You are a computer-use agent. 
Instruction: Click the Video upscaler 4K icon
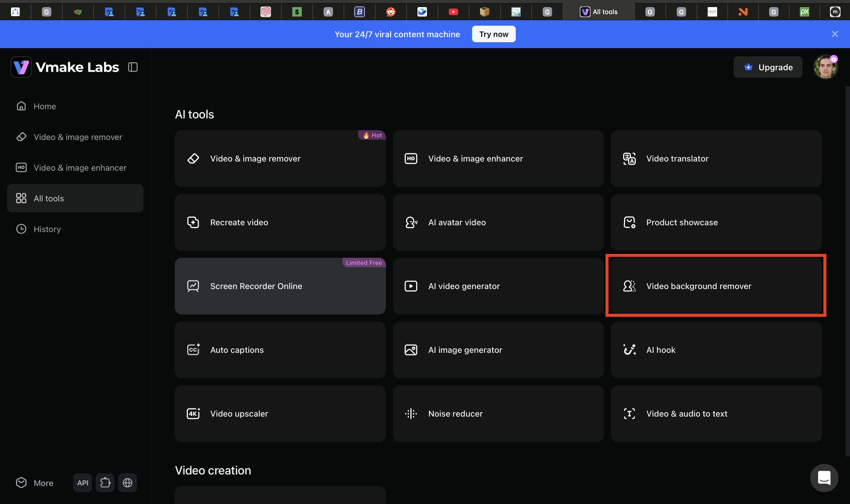coord(193,413)
